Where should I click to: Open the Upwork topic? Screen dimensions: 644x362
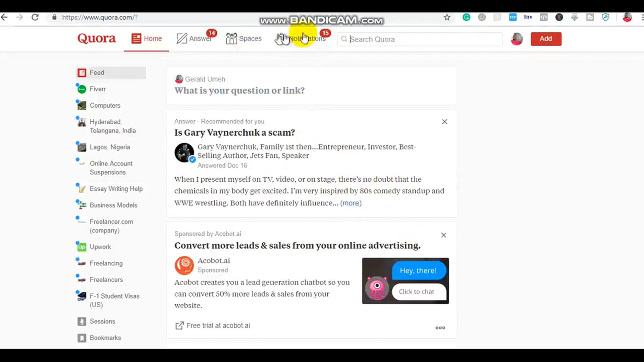[x=100, y=247]
